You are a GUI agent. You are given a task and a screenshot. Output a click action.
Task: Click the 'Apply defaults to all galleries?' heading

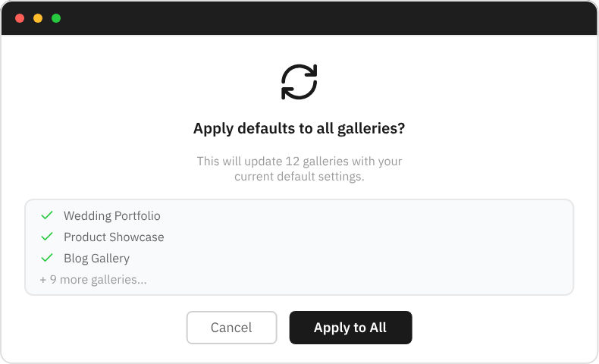point(299,129)
